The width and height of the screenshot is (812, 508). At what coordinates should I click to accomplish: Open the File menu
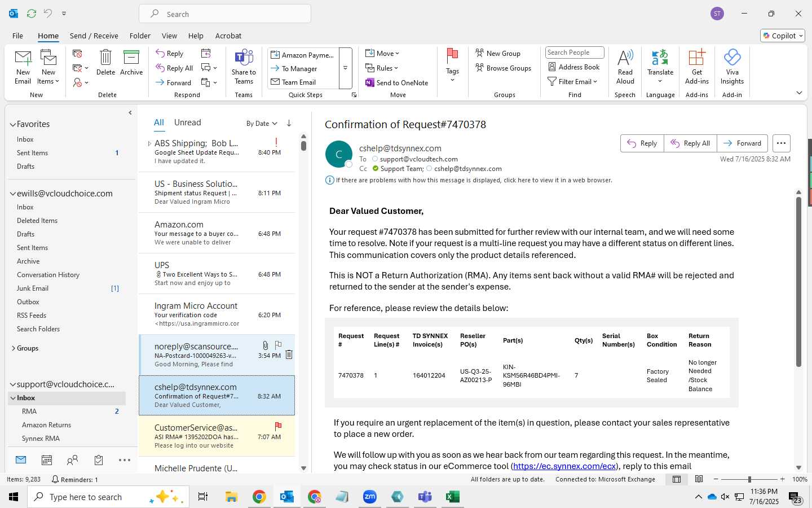(x=17, y=36)
